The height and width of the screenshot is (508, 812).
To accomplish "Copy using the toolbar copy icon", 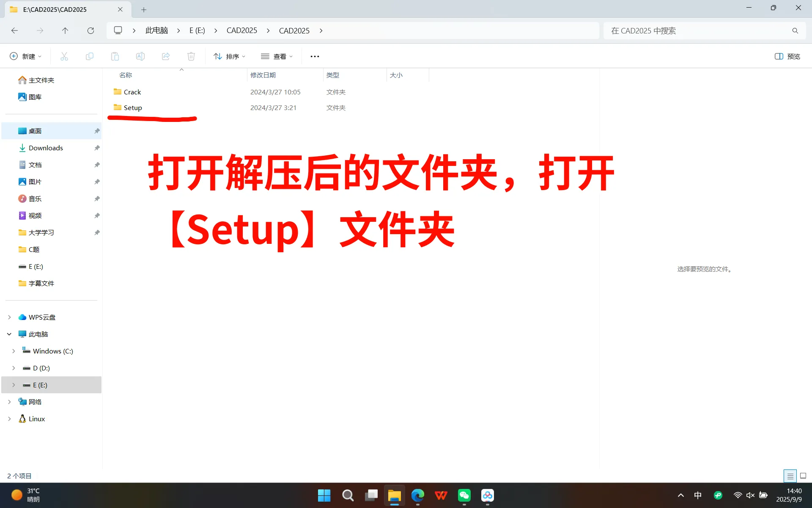I will 89,56.
